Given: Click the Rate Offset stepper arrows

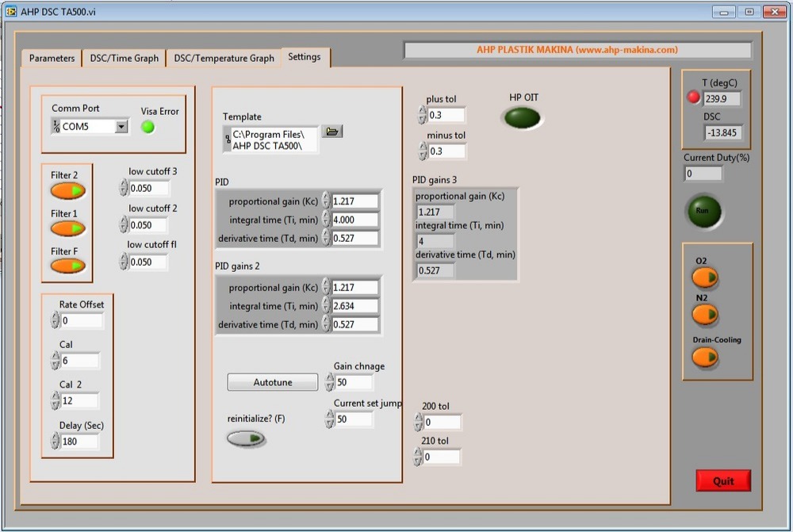Looking at the screenshot, I should pos(56,320).
